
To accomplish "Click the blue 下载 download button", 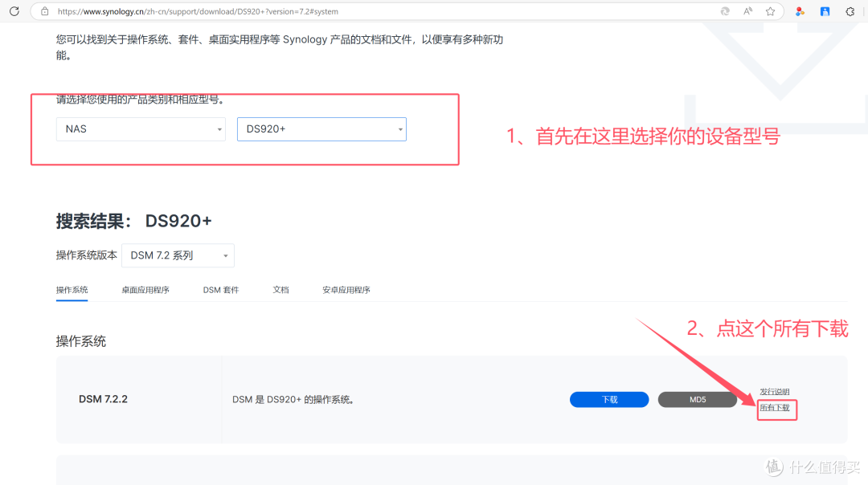I will pyautogui.click(x=608, y=399).
